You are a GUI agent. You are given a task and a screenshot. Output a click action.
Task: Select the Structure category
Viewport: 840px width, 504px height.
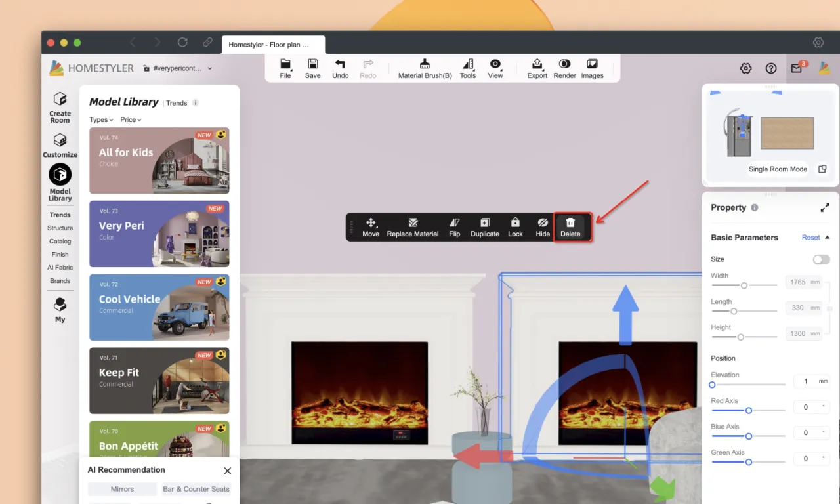[60, 228]
